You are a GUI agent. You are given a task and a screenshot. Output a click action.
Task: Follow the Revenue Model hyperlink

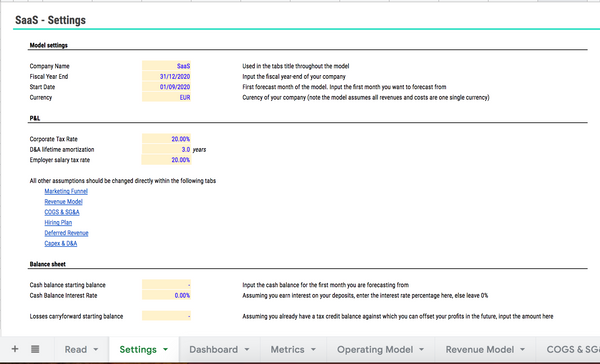[x=63, y=202]
